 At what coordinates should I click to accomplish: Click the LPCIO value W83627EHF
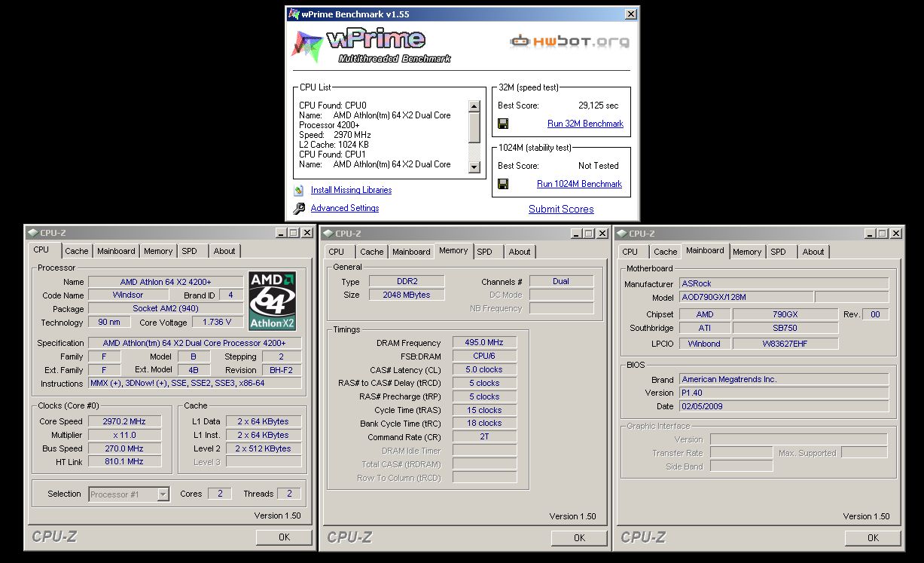(x=785, y=343)
